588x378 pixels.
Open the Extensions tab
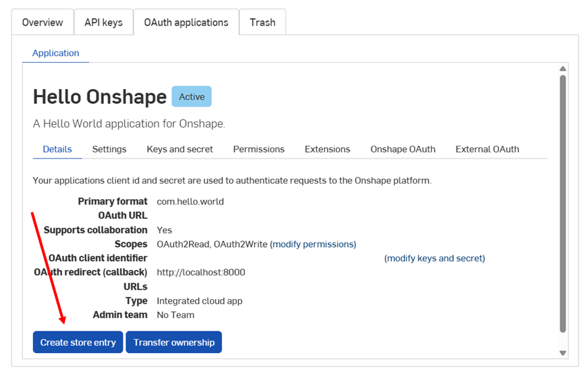point(327,149)
